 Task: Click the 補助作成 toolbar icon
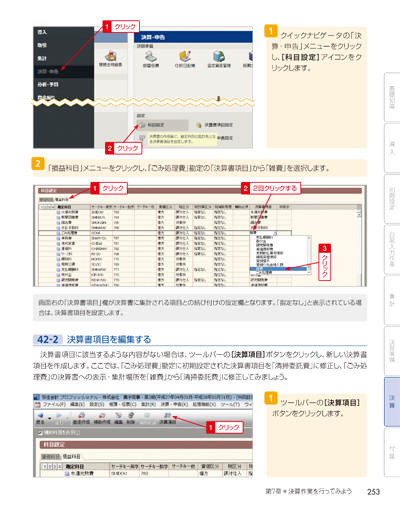click(x=102, y=415)
